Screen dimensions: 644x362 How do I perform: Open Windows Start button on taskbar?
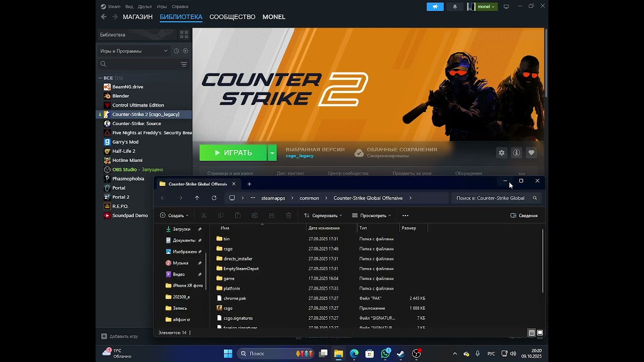228,353
